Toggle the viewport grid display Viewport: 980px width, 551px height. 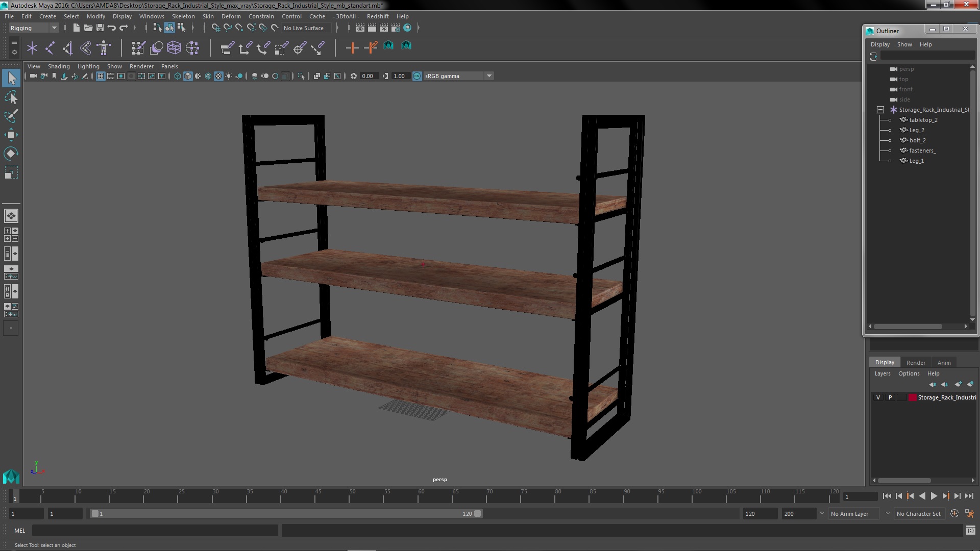(x=101, y=76)
